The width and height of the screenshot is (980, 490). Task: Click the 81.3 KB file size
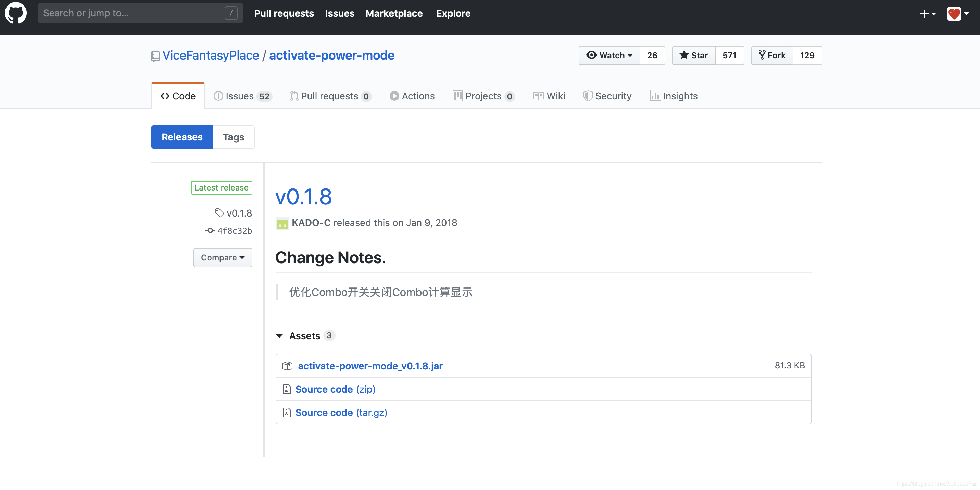point(790,366)
